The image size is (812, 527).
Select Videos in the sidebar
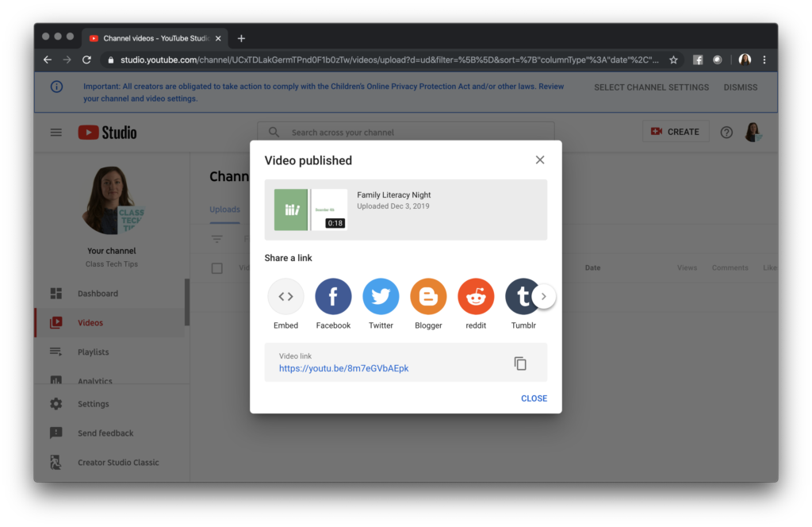(109, 322)
